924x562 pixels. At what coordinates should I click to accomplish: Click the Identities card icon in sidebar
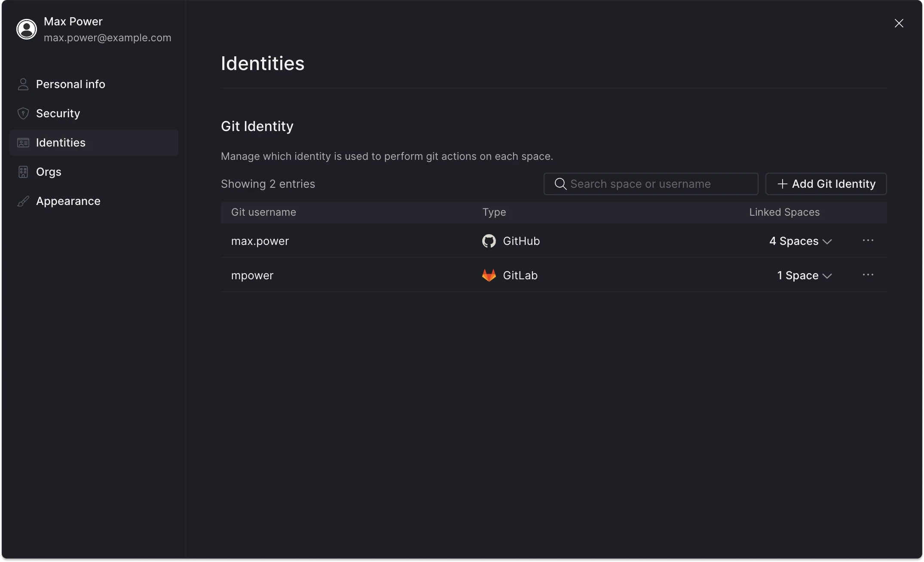[23, 143]
